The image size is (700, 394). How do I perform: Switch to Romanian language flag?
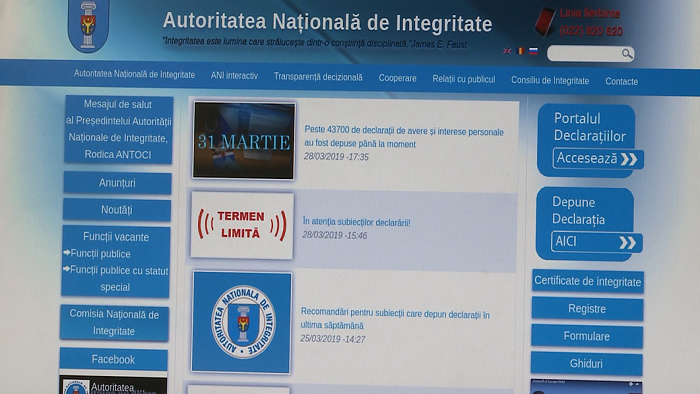click(x=520, y=51)
